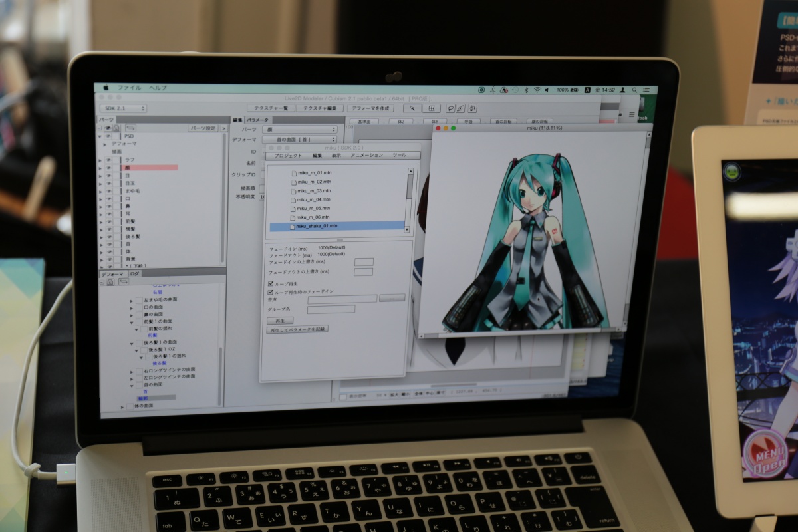The image size is (798, 532).
Task: Toggle ループ再生時のフェードイン checkbox
Action: (271, 291)
